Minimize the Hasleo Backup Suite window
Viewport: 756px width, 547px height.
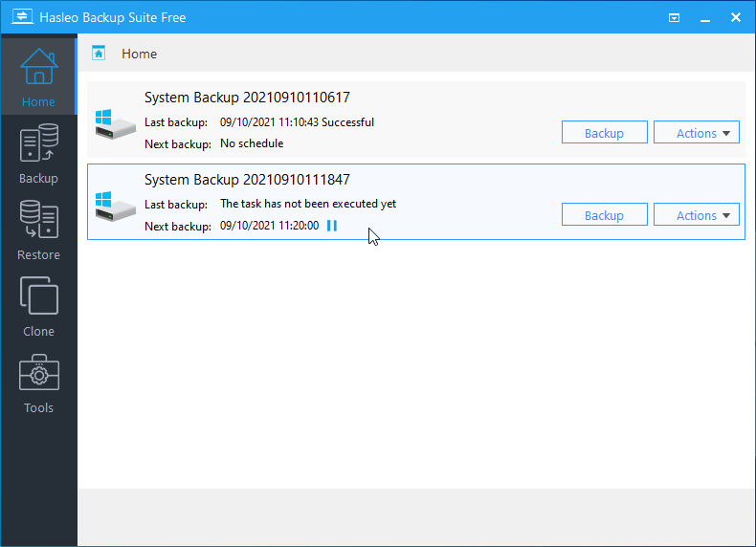tap(705, 17)
